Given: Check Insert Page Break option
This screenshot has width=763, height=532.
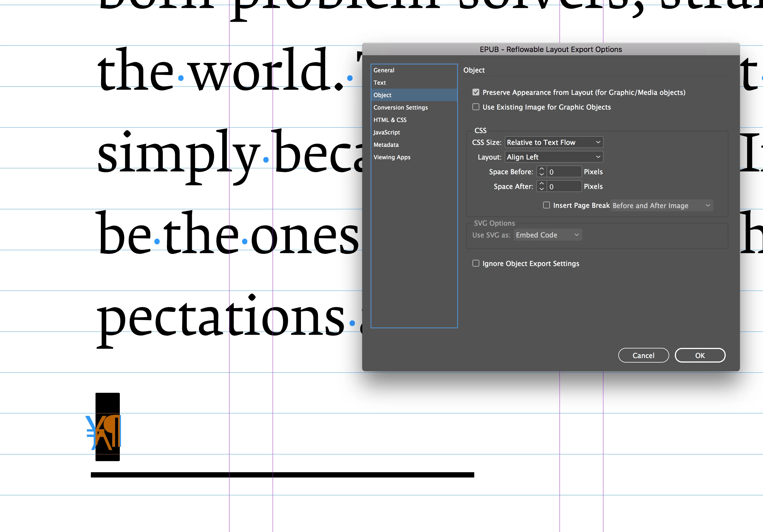Looking at the screenshot, I should click(546, 205).
